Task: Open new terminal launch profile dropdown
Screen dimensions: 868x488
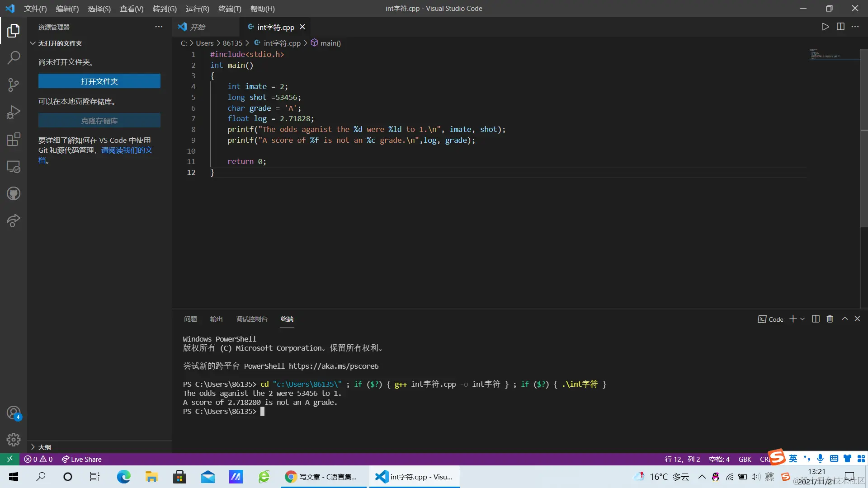Action: point(802,319)
